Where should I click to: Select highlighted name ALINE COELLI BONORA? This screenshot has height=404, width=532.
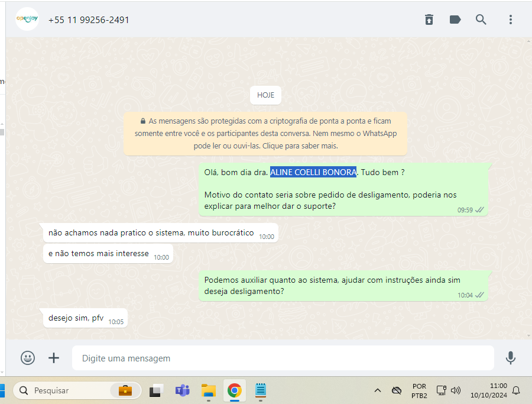point(313,172)
